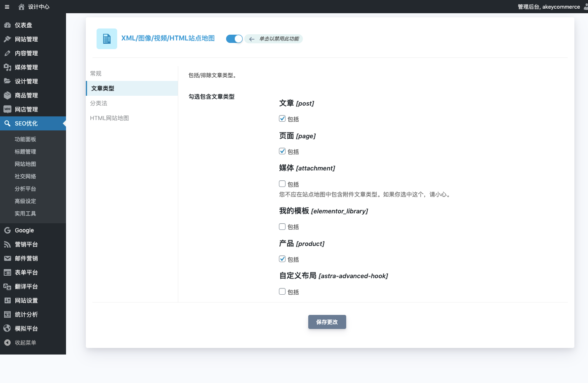Click the home icon beside 设计中心
The height and width of the screenshot is (383, 588).
[21, 7]
